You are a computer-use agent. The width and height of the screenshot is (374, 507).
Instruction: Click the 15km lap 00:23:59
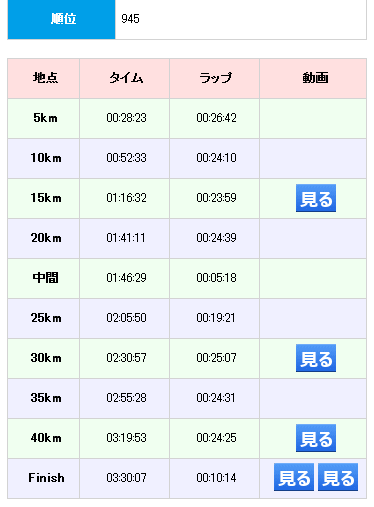click(216, 198)
